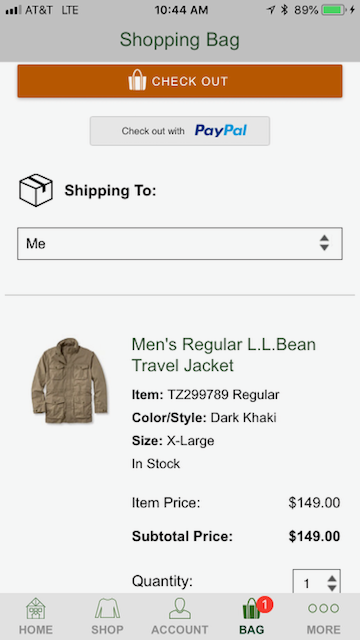360x640 pixels.
Task: Click the Shipping To dropdown arrows
Action: (324, 243)
